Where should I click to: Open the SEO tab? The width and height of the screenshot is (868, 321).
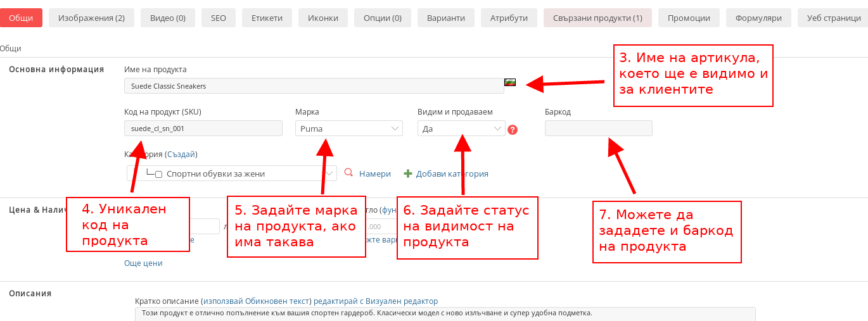pos(218,18)
